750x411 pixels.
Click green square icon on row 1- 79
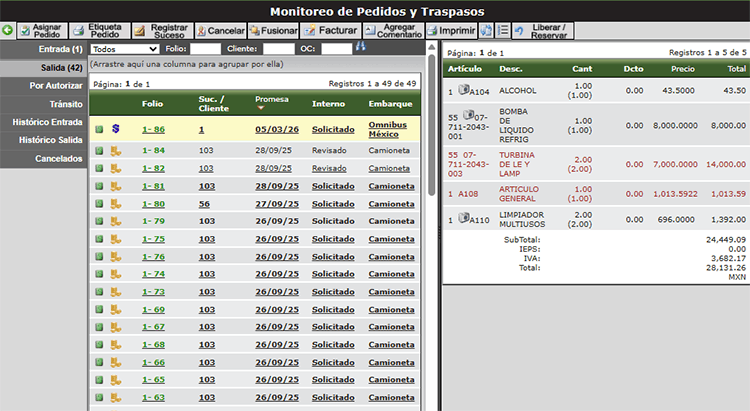point(99,221)
